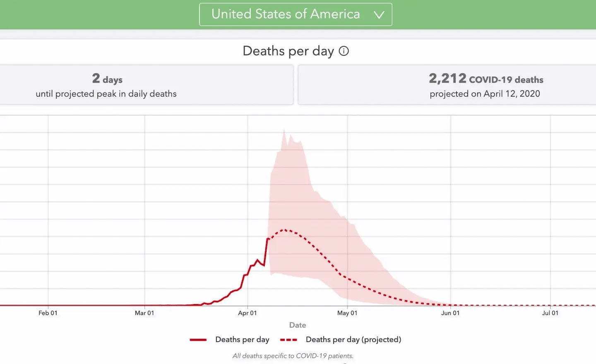The width and height of the screenshot is (596, 364).
Task: Open the United States of America location dropdown
Action: [295, 14]
